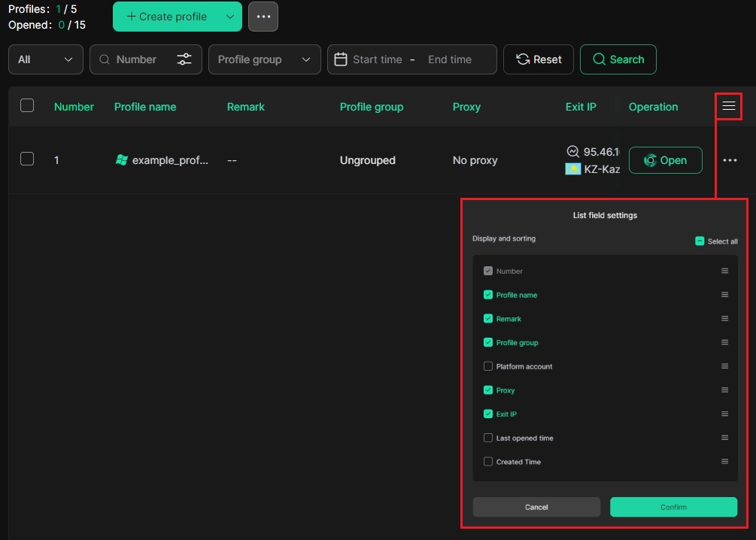Click the Search button
The width and height of the screenshot is (756, 540).
(x=618, y=59)
